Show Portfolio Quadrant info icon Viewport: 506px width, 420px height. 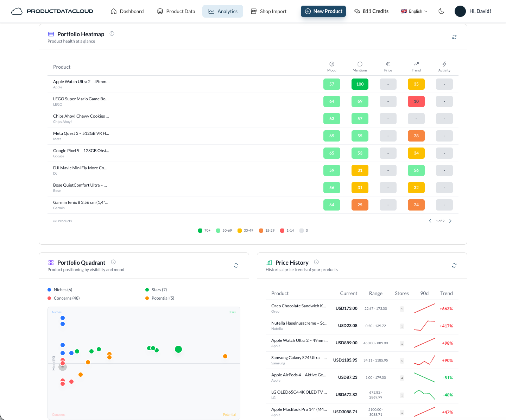pos(113,262)
